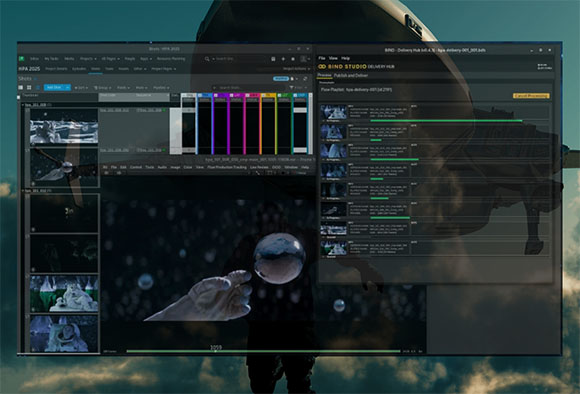Toggle the blue pipeline step column header box
The width and height of the screenshot is (580, 394).
point(200,95)
